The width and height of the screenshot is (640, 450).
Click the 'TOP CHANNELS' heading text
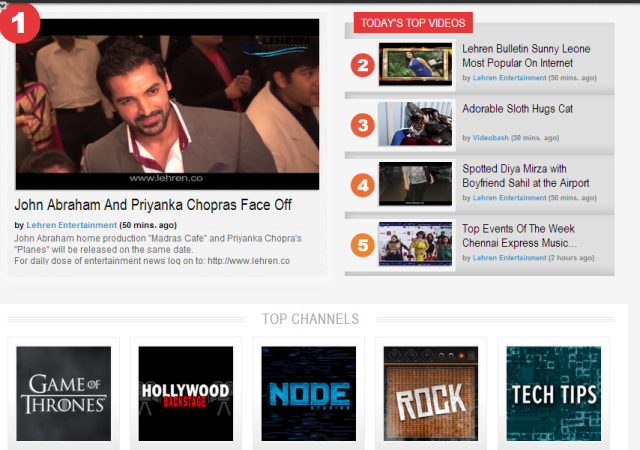(311, 319)
